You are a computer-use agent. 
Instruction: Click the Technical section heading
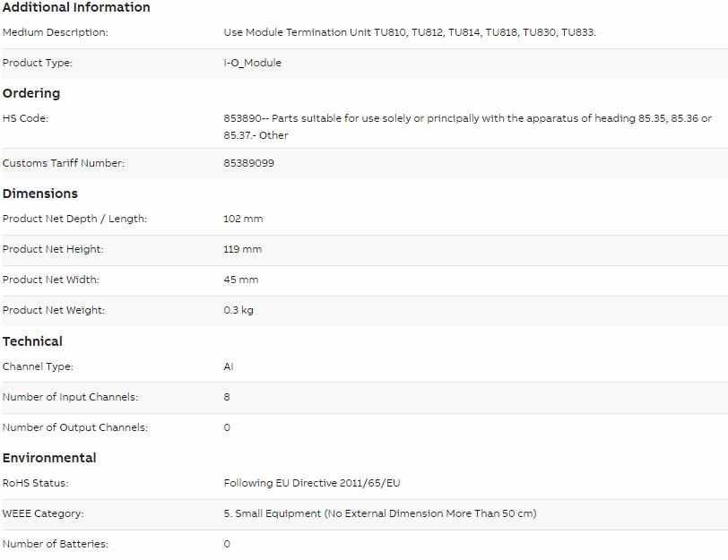click(32, 341)
